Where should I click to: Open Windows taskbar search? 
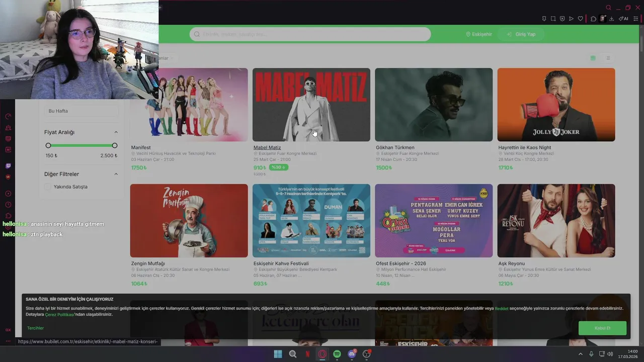tap(293, 354)
